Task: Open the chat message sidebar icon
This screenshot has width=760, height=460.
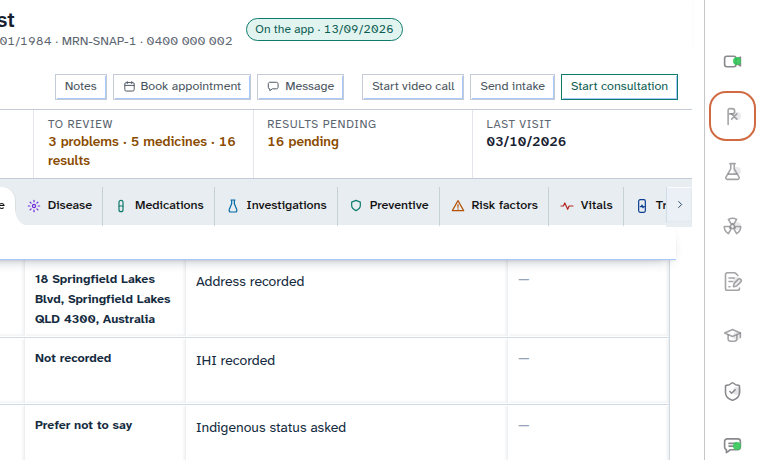Action: coord(732,445)
